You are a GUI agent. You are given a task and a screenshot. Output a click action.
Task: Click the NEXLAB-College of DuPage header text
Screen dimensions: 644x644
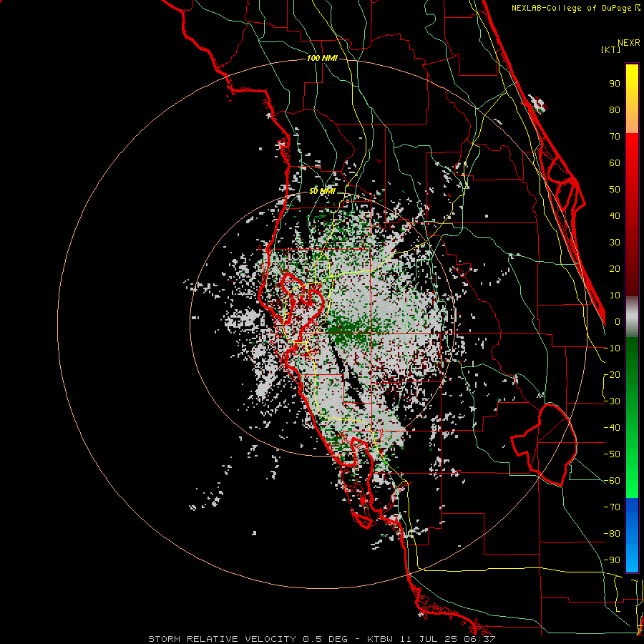click(575, 8)
